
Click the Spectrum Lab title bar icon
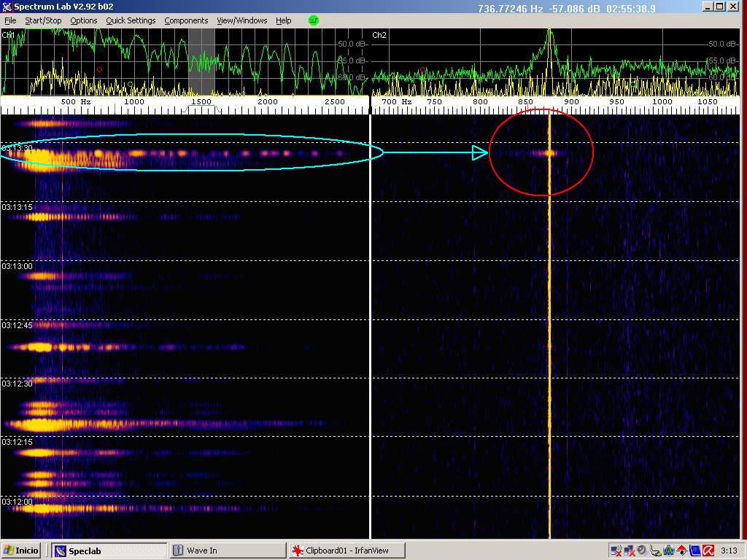click(x=7, y=7)
